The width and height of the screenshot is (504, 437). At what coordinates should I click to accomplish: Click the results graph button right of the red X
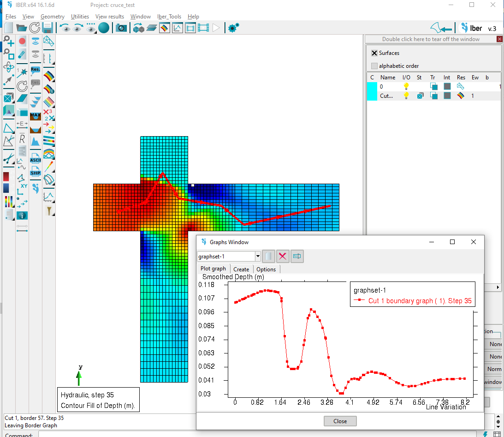297,256
